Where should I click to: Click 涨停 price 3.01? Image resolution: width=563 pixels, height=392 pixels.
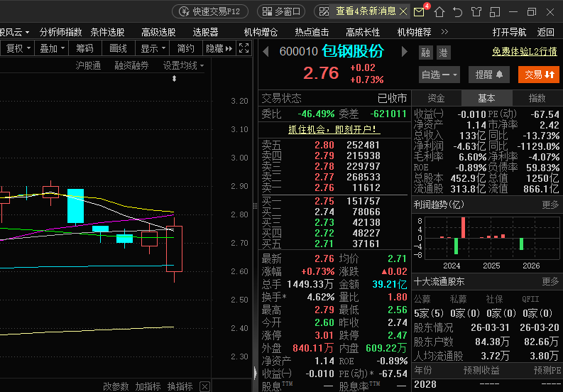(x=324, y=336)
